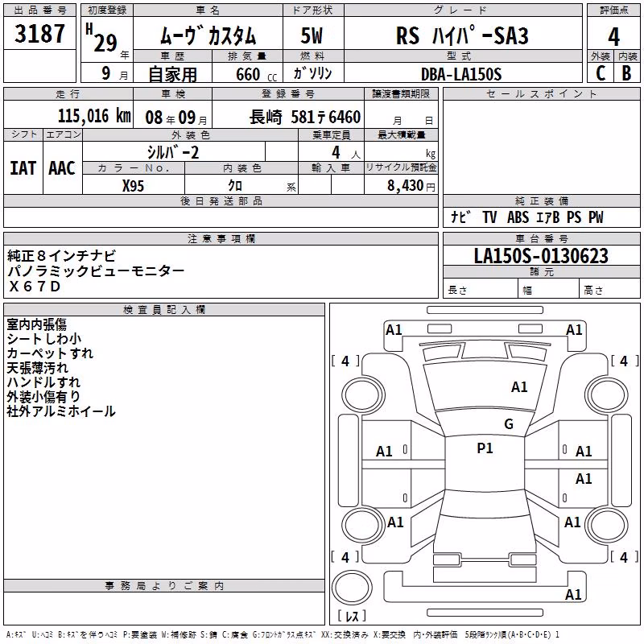Click the 後日発送部品 section header

click(x=221, y=200)
